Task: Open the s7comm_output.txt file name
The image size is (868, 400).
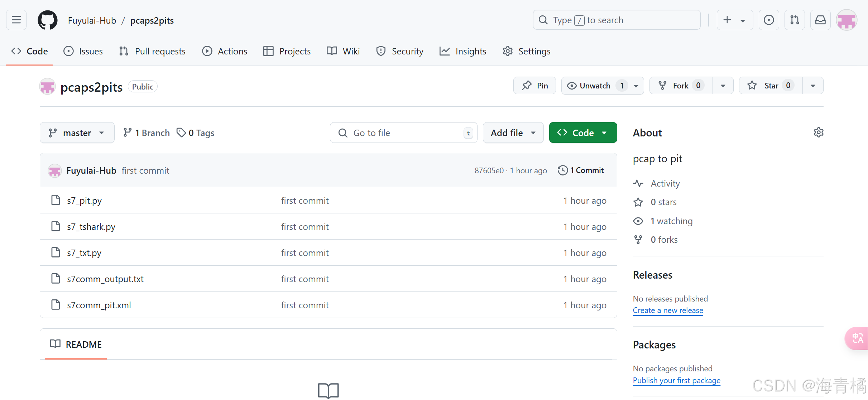Action: (105, 279)
